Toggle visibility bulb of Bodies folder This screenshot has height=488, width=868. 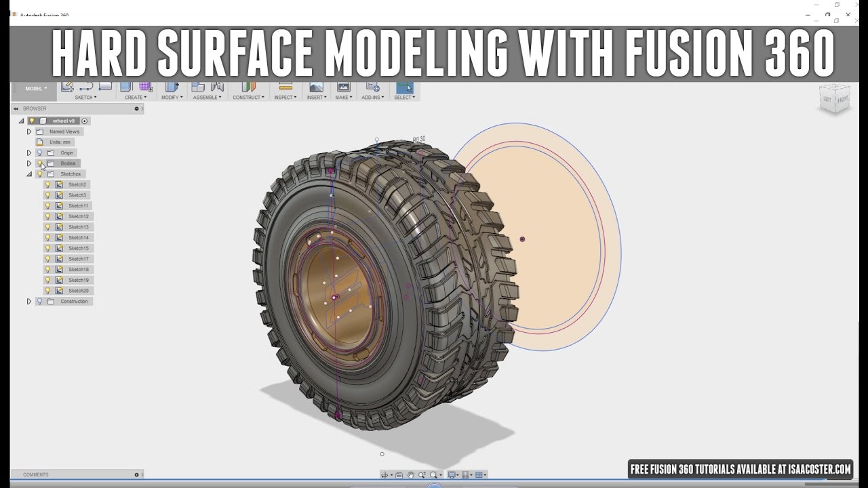point(39,163)
